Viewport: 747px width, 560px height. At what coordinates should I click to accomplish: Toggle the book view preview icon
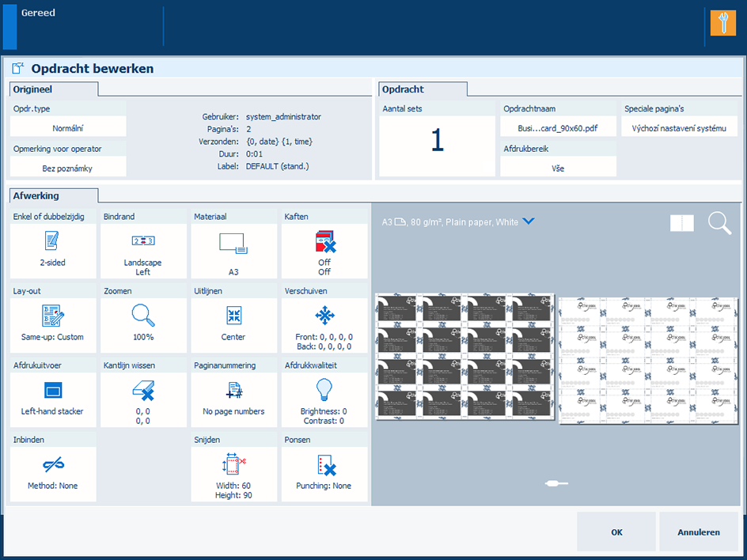[x=681, y=224]
